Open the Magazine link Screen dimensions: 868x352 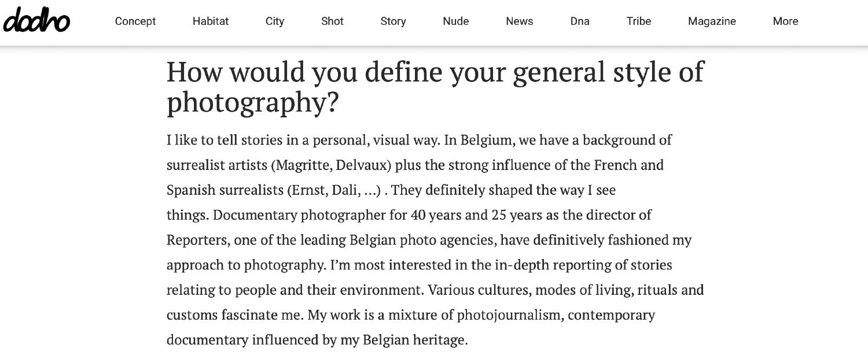[x=712, y=21]
